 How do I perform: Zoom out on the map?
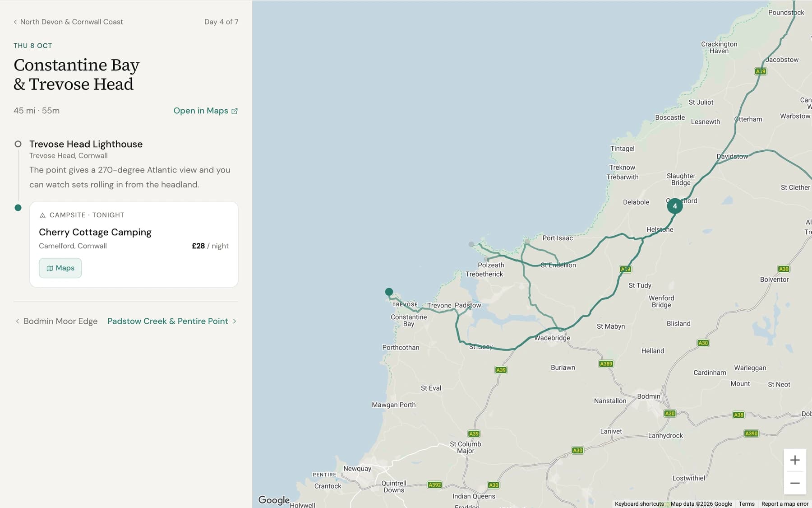point(795,483)
